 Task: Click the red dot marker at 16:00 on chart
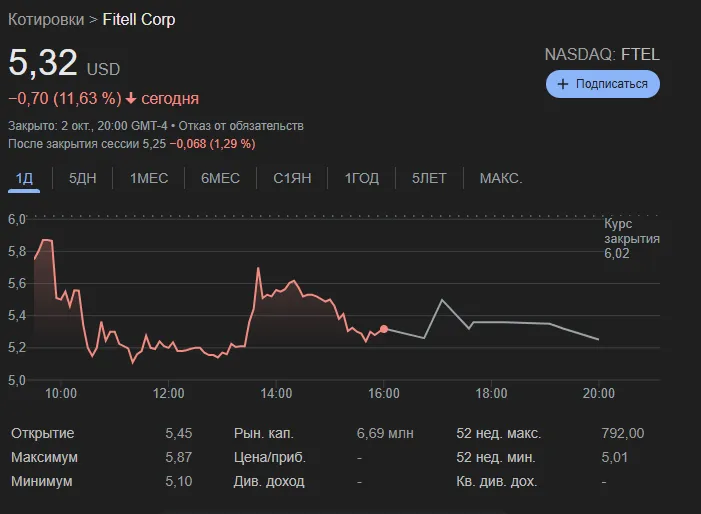point(384,329)
